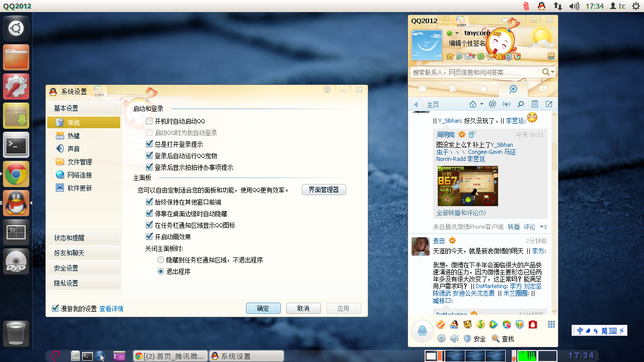Image resolution: width=644 pixels, height=362 pixels.
Task: Expand 状态和提醒 settings section
Action: [x=84, y=238]
